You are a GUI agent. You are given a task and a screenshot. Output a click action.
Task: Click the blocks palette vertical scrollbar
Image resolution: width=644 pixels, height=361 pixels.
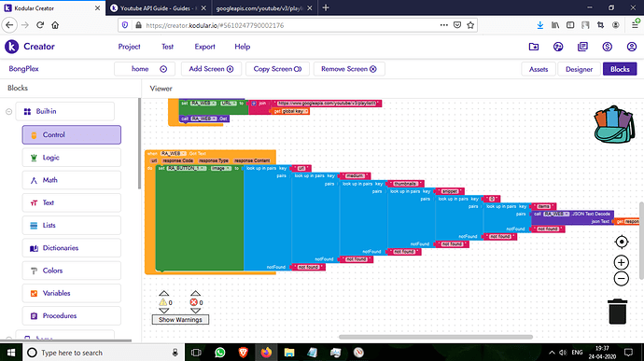point(139,144)
